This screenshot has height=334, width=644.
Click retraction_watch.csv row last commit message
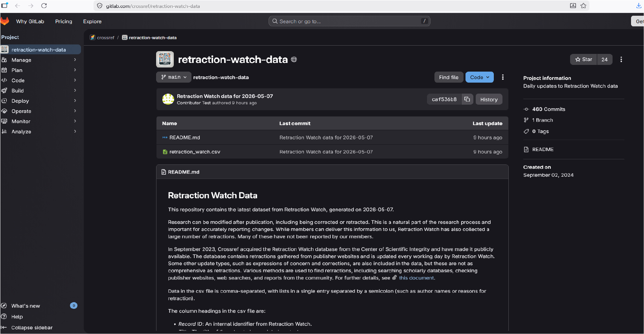pyautogui.click(x=326, y=152)
